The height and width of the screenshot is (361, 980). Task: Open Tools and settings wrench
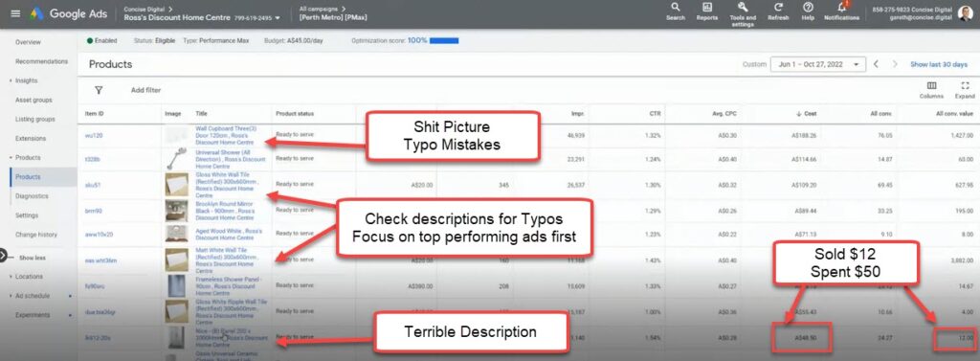pos(743,8)
